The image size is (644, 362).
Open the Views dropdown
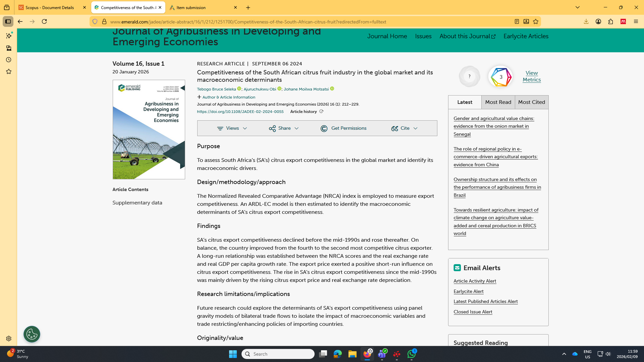(x=232, y=128)
